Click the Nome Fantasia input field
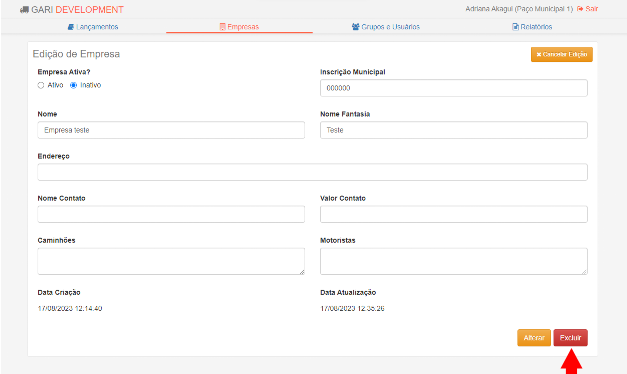This screenshot has width=627, height=374. [x=454, y=130]
